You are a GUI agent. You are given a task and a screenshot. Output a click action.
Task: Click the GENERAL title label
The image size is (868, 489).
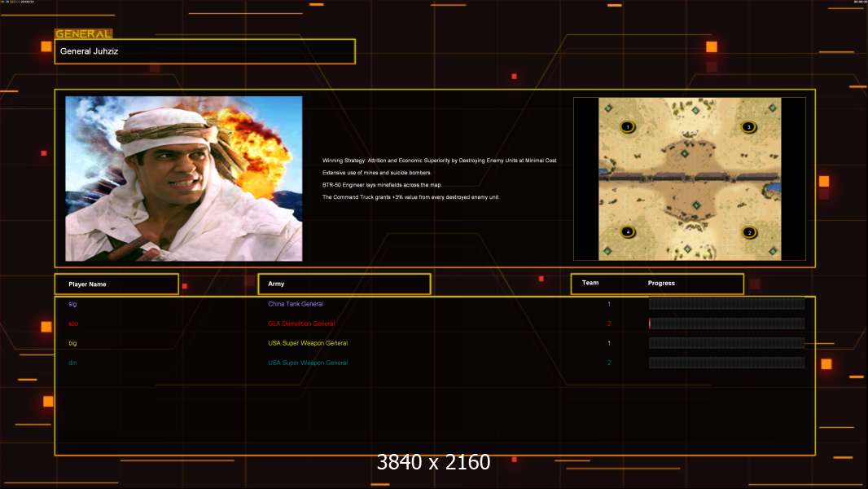point(83,34)
